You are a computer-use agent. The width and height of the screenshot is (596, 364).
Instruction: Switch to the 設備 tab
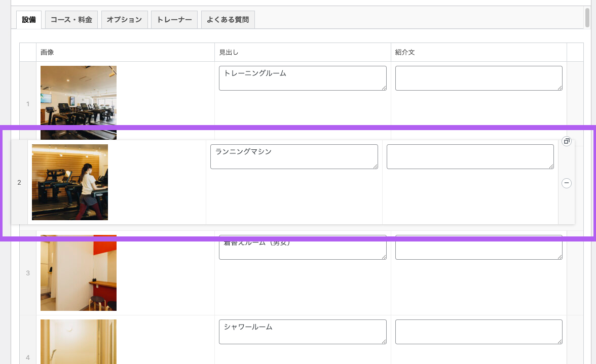pyautogui.click(x=29, y=20)
